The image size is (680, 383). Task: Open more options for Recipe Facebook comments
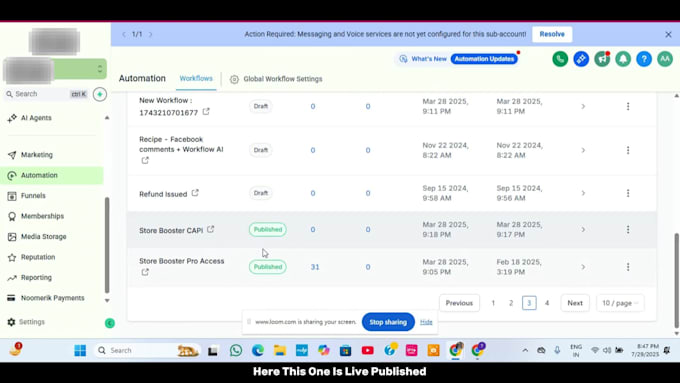[x=628, y=150]
